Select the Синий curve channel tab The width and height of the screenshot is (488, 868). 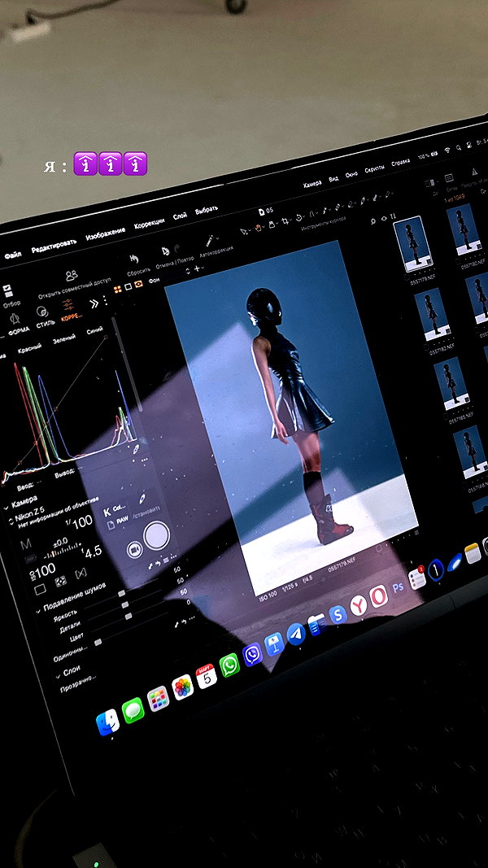tap(94, 332)
